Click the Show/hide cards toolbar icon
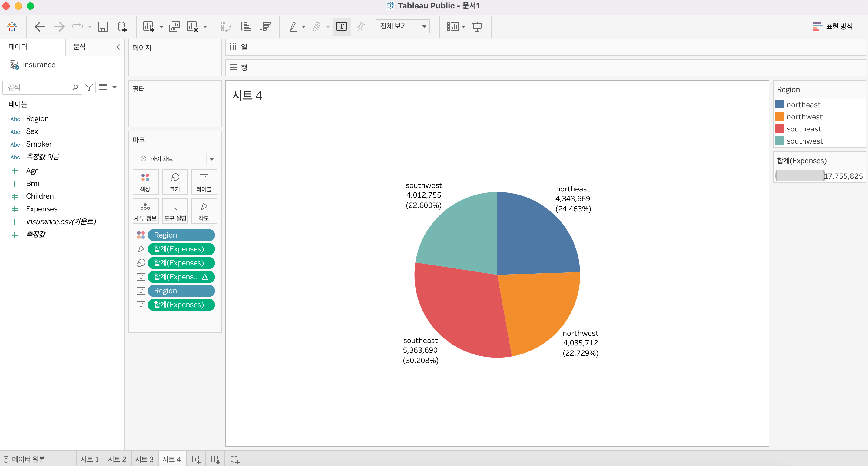This screenshot has height=466, width=868. 452,26
